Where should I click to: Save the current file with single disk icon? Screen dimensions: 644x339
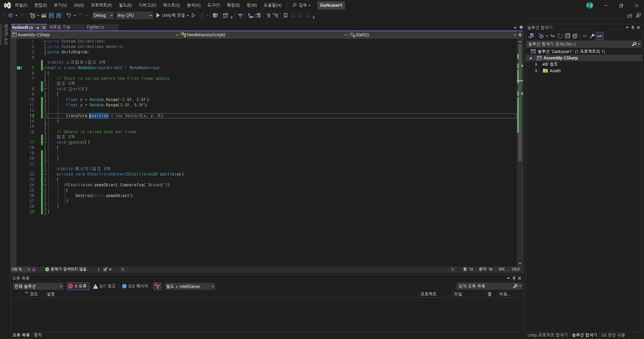click(x=51, y=15)
